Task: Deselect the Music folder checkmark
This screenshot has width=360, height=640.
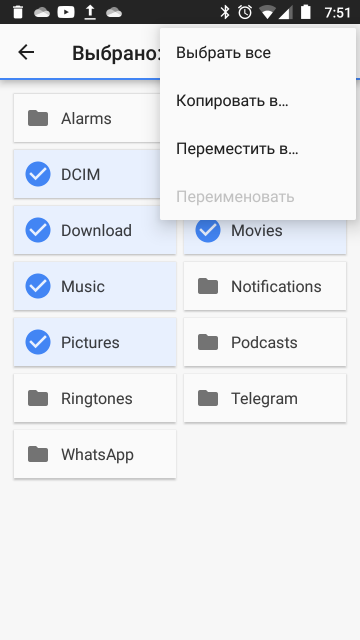Action: point(38,286)
